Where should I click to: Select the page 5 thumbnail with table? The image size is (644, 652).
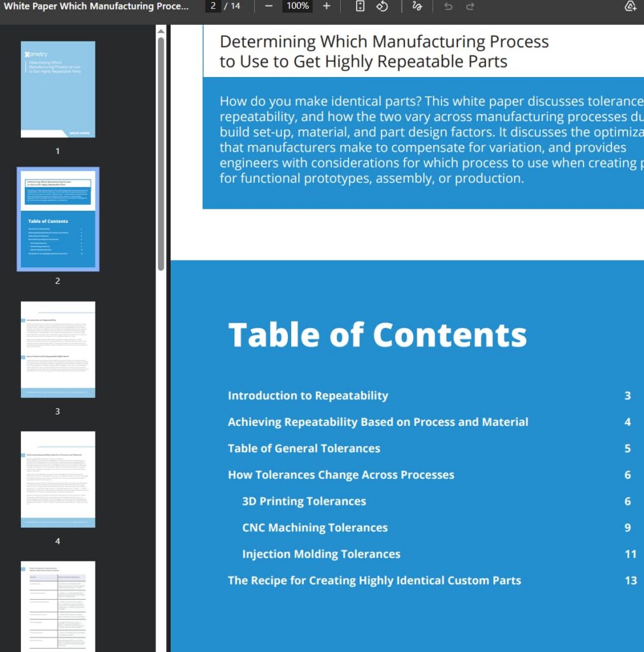(58, 606)
